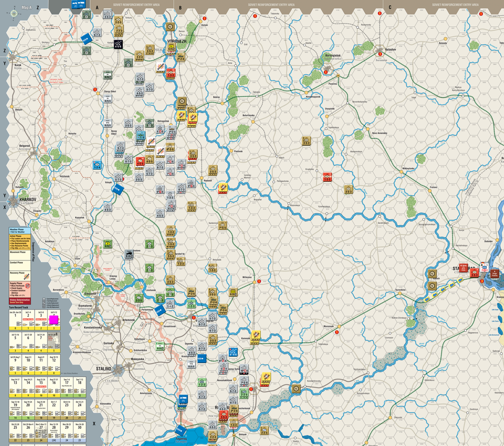The height and width of the screenshot is (446, 504).
Task: Select the Volga Flotilla counter
Action: coord(495,274)
